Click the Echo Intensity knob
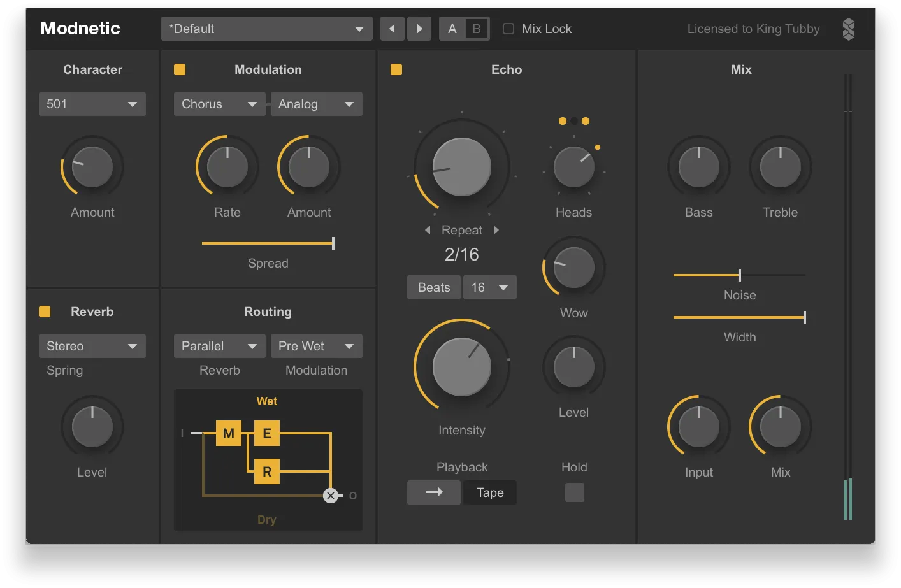The width and height of the screenshot is (901, 588). 462,367
